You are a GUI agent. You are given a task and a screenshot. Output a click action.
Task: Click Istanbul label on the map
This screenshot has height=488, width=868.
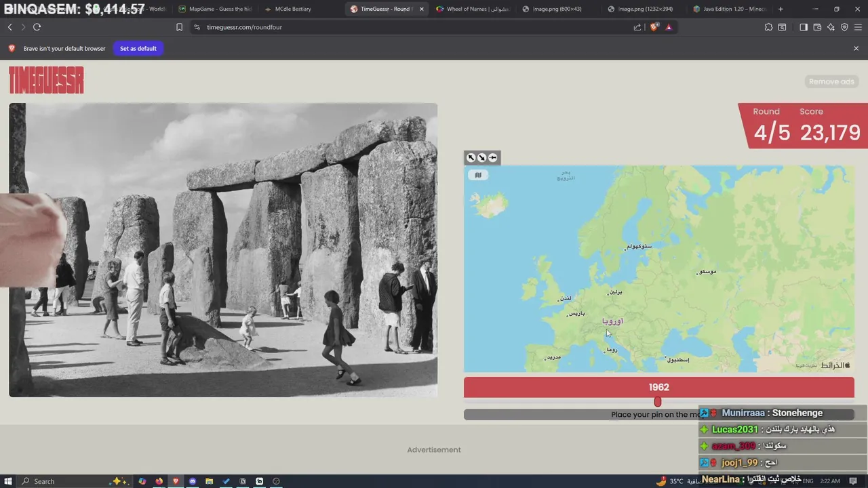coord(677,359)
